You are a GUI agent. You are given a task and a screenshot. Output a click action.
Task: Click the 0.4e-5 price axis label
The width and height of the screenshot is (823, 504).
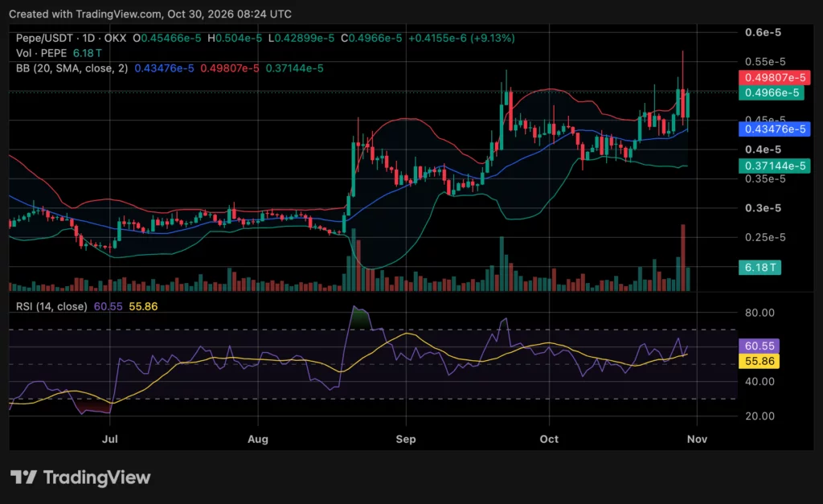[764, 150]
